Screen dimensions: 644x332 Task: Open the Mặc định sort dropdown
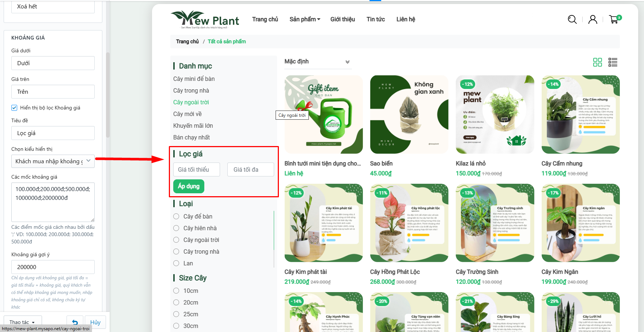(x=318, y=61)
